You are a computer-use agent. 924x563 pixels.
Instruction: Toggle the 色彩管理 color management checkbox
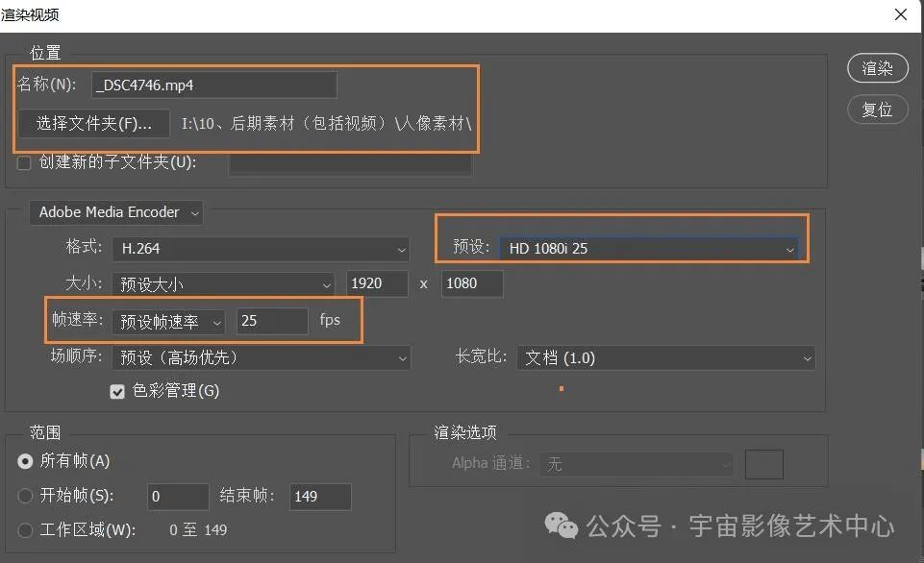click(x=117, y=391)
